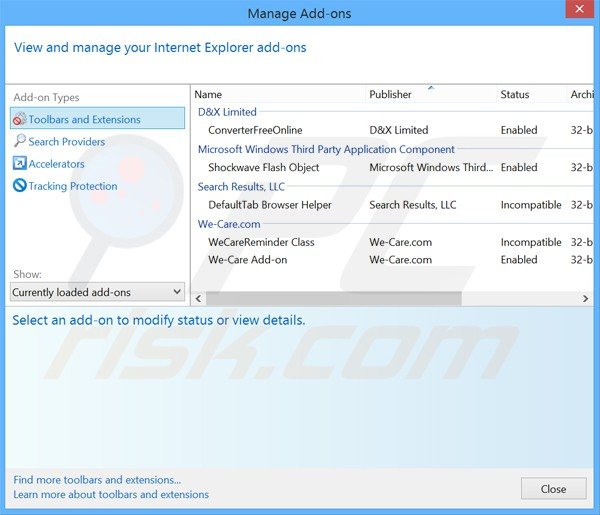The height and width of the screenshot is (515, 600).
Task: Select the ConverterFreeOnline add-on row
Action: (393, 130)
